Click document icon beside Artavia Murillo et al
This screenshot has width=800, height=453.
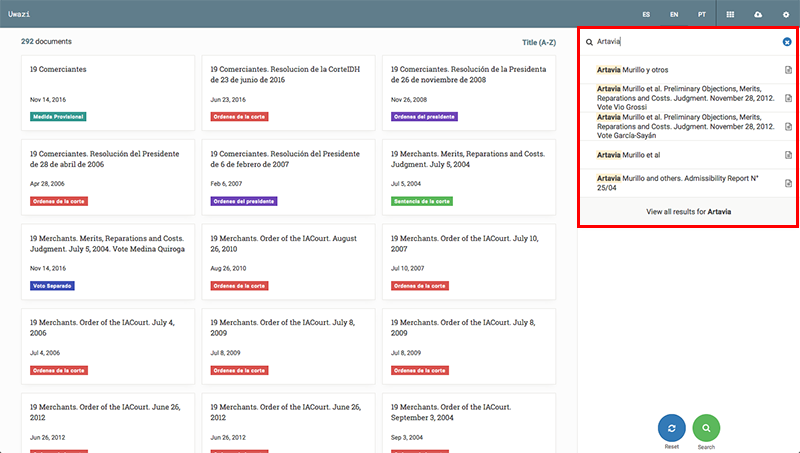788,155
